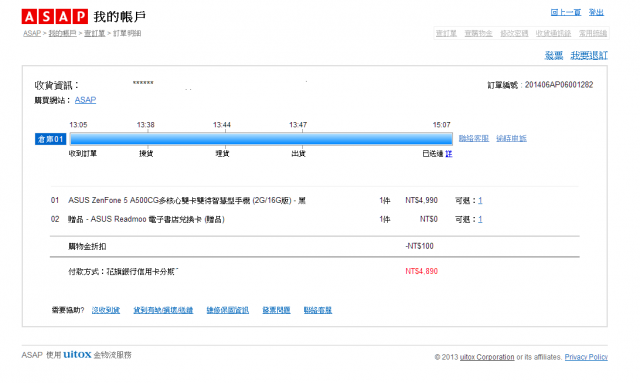Click 發票問題 help link
640x383 pixels.
[276, 310]
